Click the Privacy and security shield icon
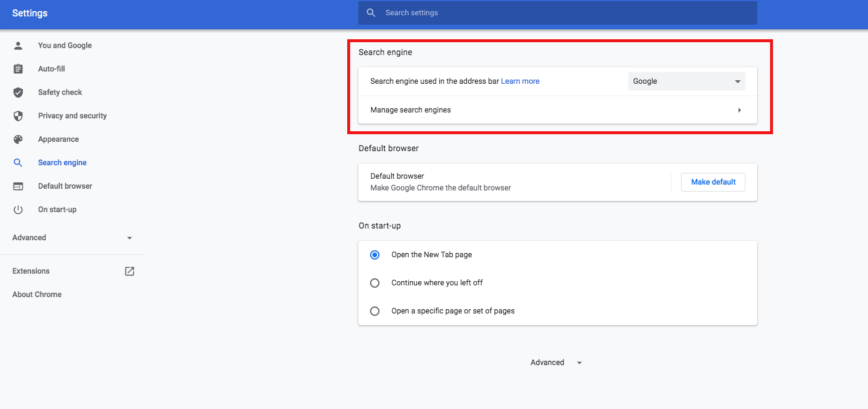 coord(18,115)
